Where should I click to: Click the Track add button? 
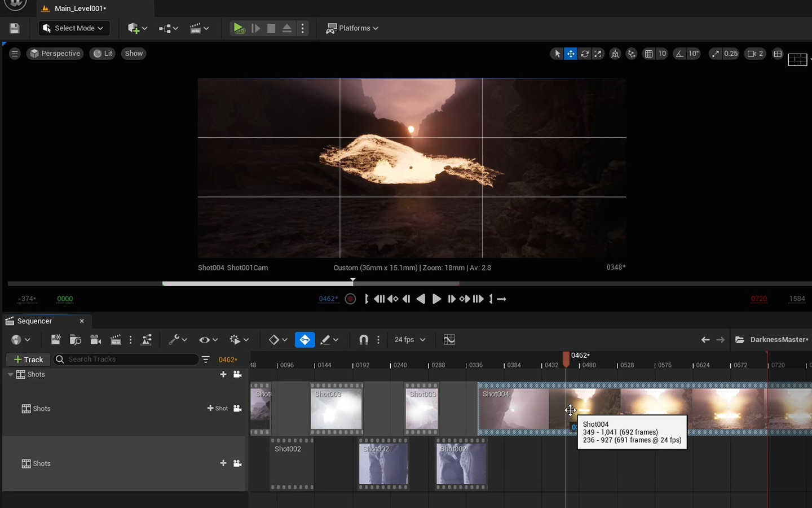(x=28, y=360)
